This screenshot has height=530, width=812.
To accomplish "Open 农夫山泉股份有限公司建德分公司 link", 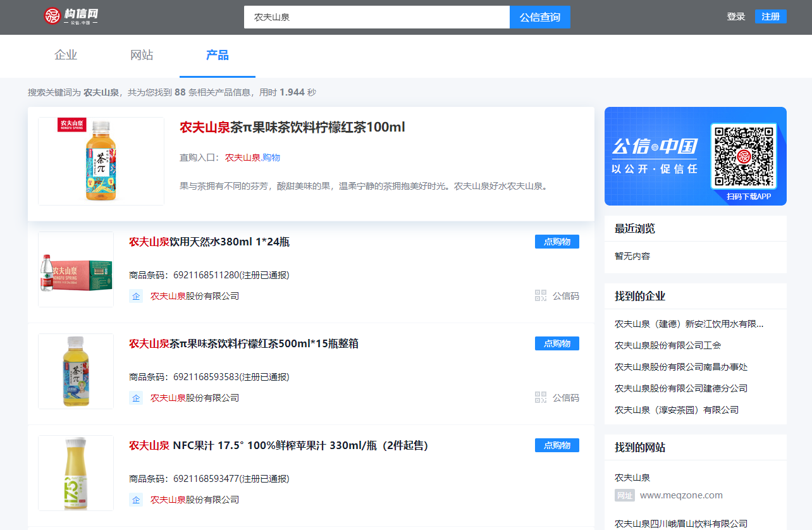I will [x=681, y=388].
